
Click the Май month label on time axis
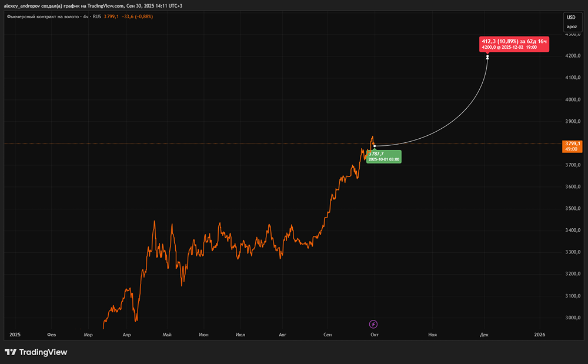(167, 335)
